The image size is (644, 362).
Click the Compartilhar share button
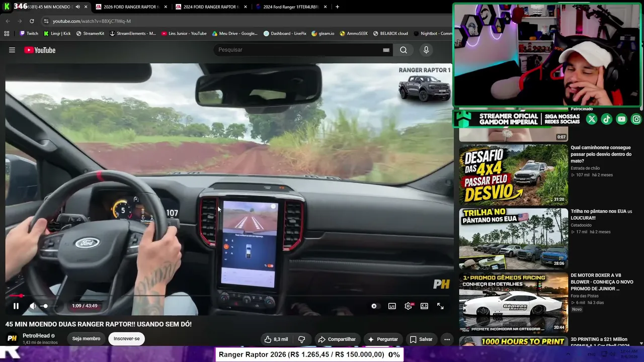[337, 339]
